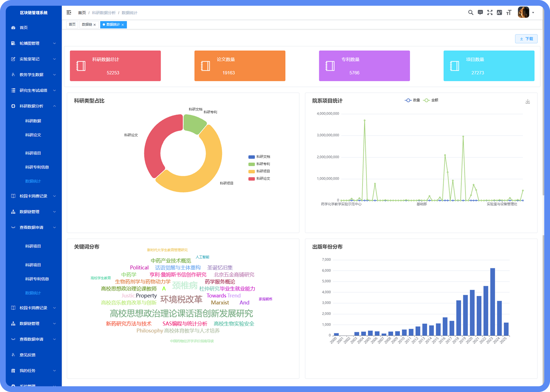Toggle fullscreen mode icon in header
The image size is (550, 392).
tap(490, 13)
